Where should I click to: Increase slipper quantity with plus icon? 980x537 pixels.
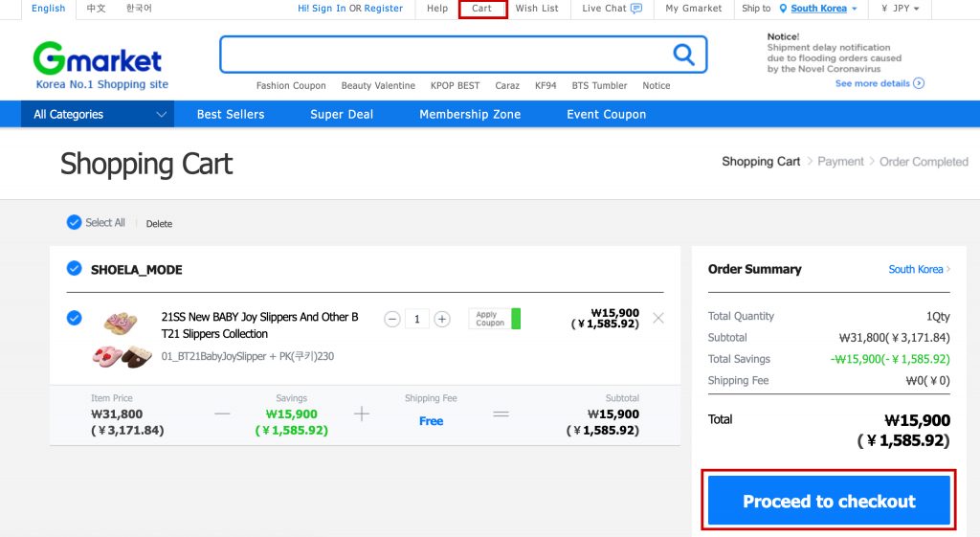point(442,319)
